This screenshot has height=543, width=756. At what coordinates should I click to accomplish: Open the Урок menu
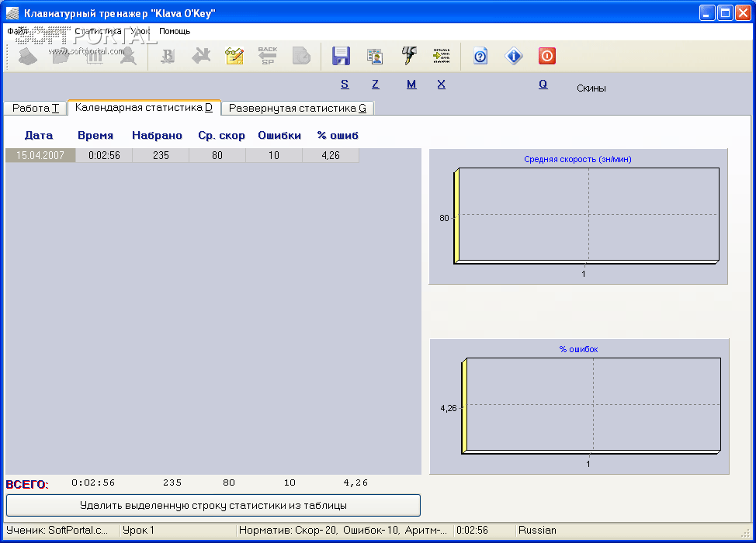click(x=140, y=31)
